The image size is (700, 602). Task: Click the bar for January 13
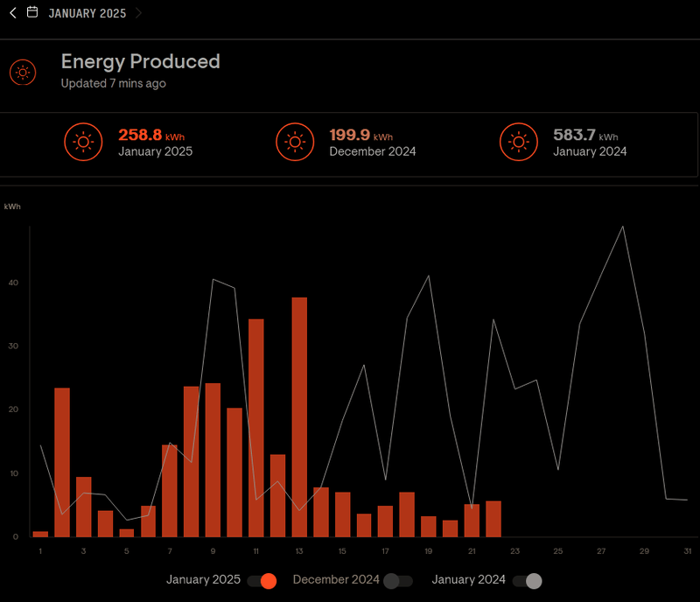[x=299, y=417]
